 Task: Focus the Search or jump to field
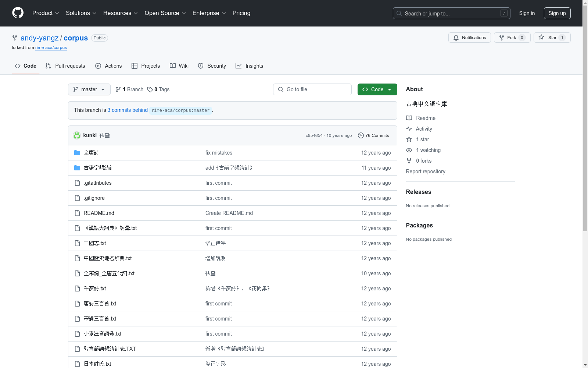[x=451, y=13]
